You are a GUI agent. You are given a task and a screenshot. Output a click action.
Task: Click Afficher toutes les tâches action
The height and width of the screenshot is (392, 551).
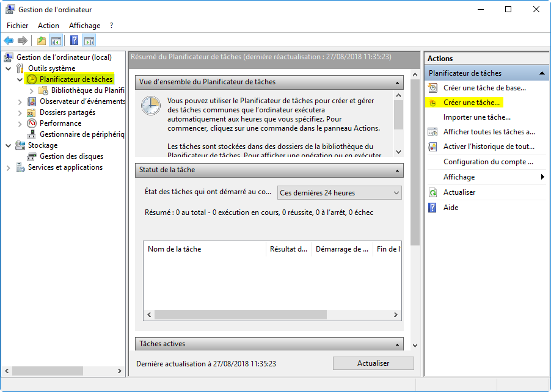pos(489,132)
